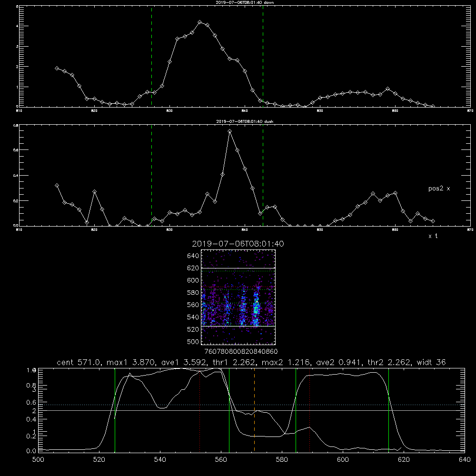The height and width of the screenshot is (476, 476).
Task: Click 'ave2 0.941' in the stats line
Action: (x=339, y=362)
